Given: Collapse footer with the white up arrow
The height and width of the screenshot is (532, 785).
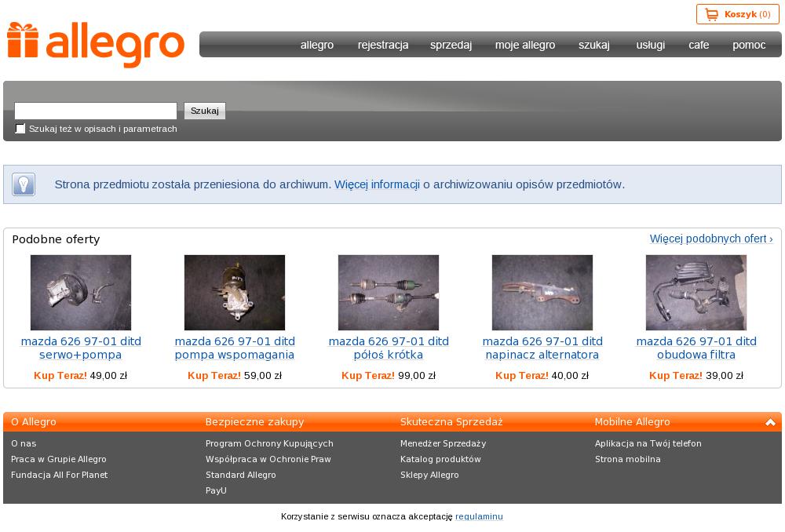Looking at the screenshot, I should [770, 422].
